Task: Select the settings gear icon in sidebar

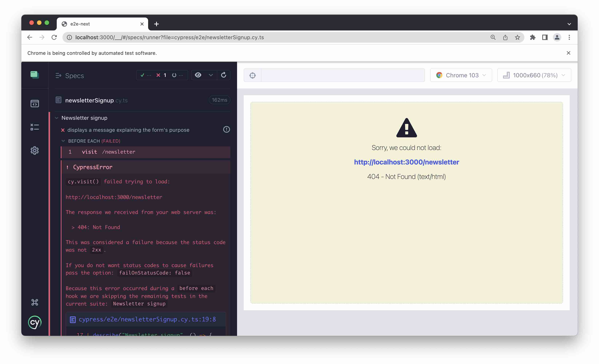Action: (x=34, y=150)
